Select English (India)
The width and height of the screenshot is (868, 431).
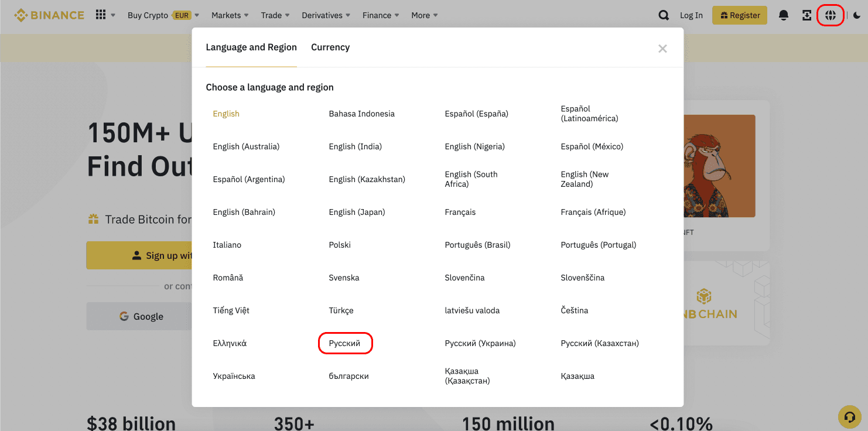356,146
